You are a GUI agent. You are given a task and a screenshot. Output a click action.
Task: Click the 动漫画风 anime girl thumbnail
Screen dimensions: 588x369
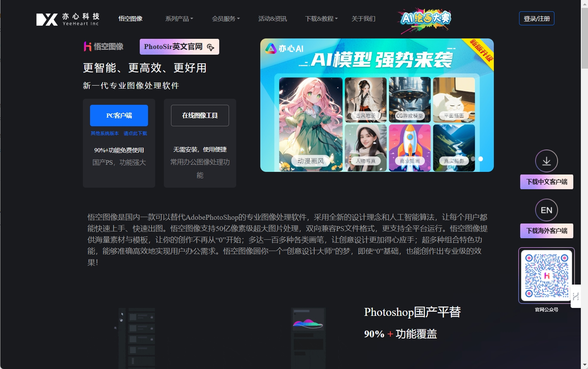[311, 124]
